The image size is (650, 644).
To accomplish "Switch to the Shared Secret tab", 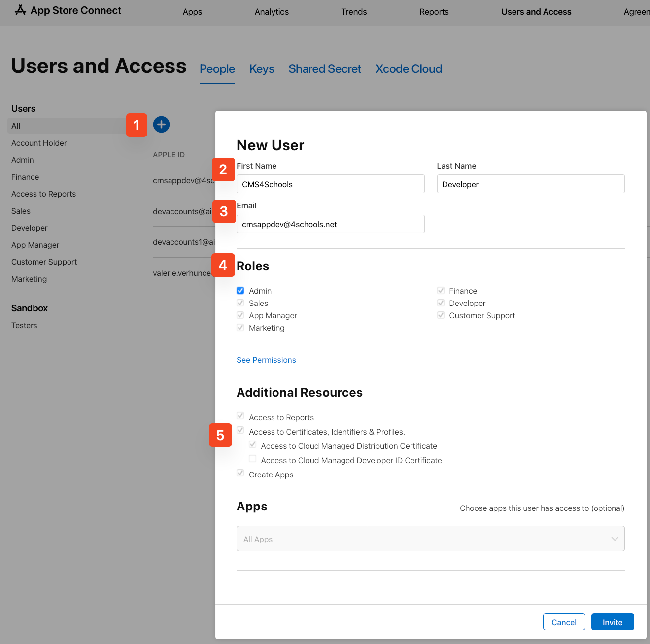I will [x=325, y=69].
